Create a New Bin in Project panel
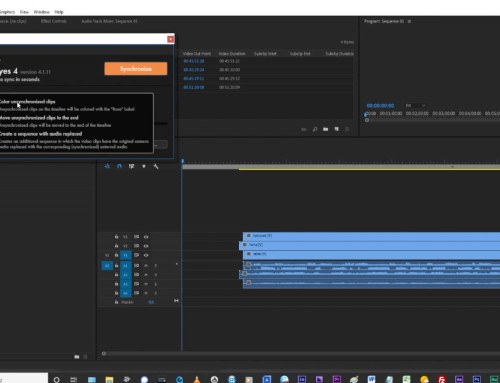500x383 pixels. (x=326, y=129)
